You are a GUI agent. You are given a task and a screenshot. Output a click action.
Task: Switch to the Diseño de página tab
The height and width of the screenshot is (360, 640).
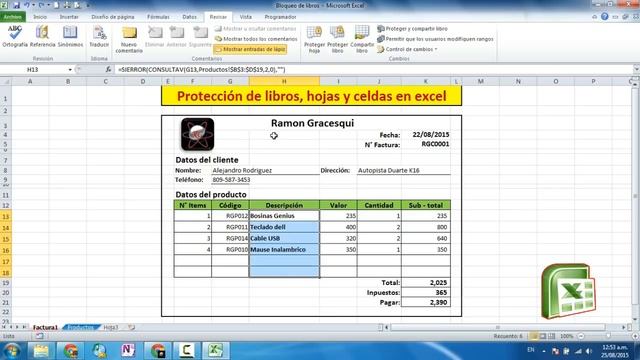click(113, 17)
